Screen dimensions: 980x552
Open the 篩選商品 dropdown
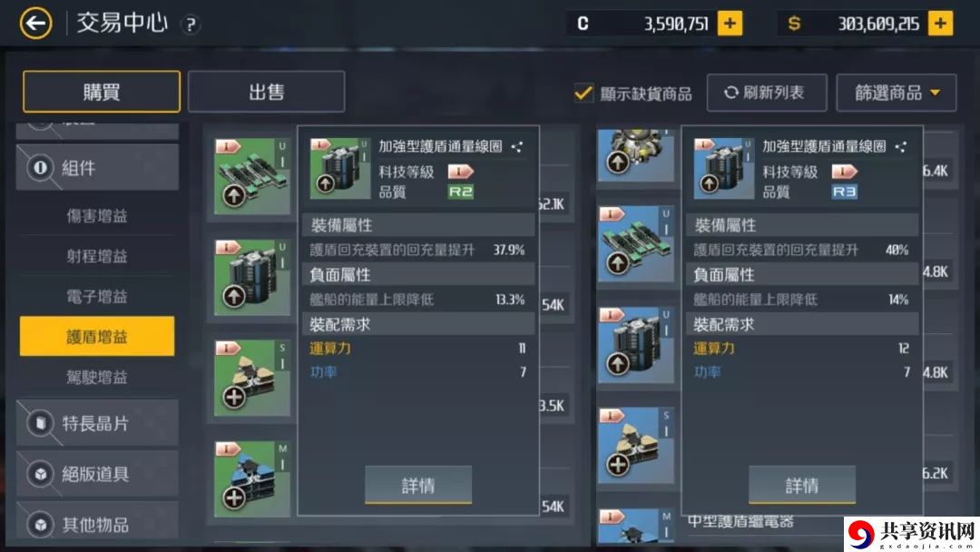[x=897, y=93]
